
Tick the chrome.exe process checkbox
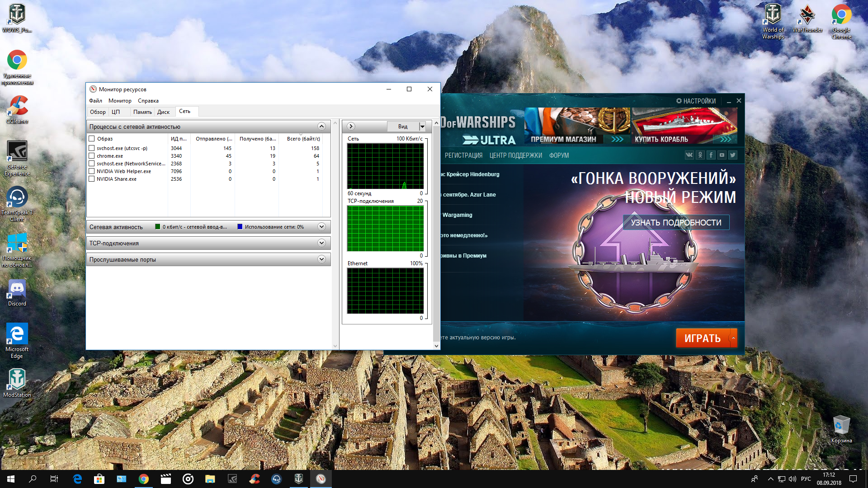tap(92, 156)
